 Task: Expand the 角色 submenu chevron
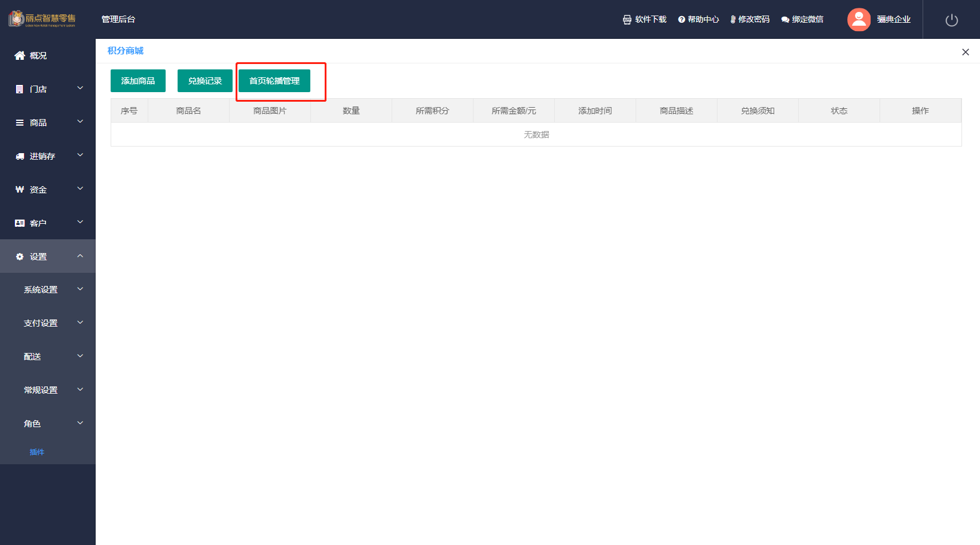[80, 424]
